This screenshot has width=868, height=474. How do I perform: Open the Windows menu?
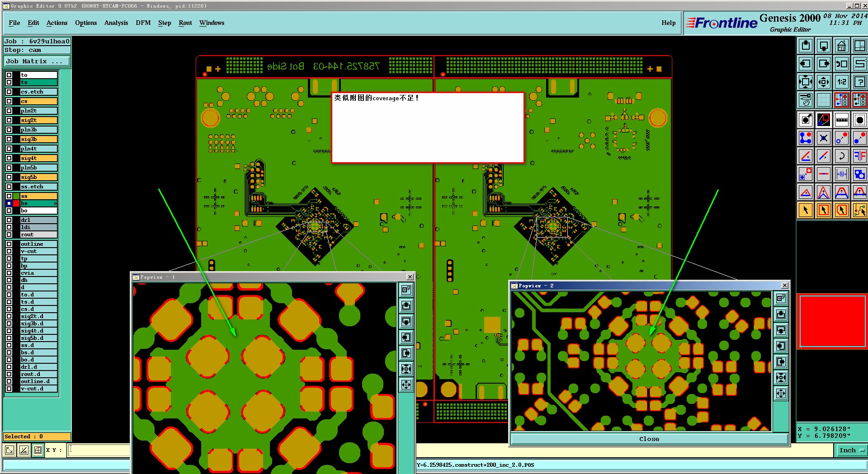[212, 23]
